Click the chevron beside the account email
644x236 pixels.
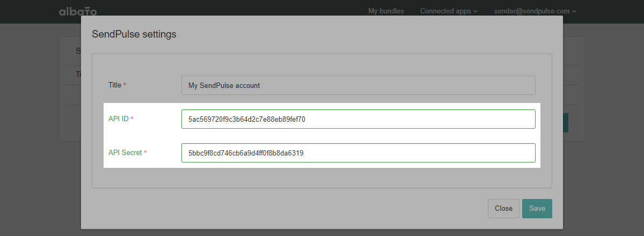point(574,11)
